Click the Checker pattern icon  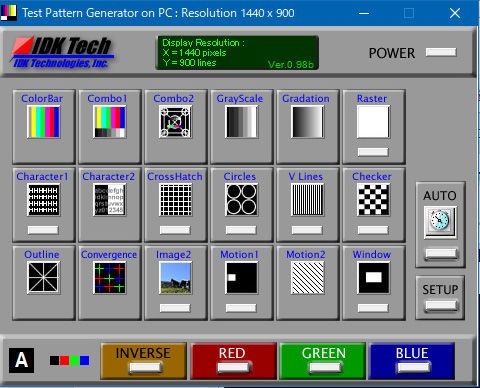373,200
